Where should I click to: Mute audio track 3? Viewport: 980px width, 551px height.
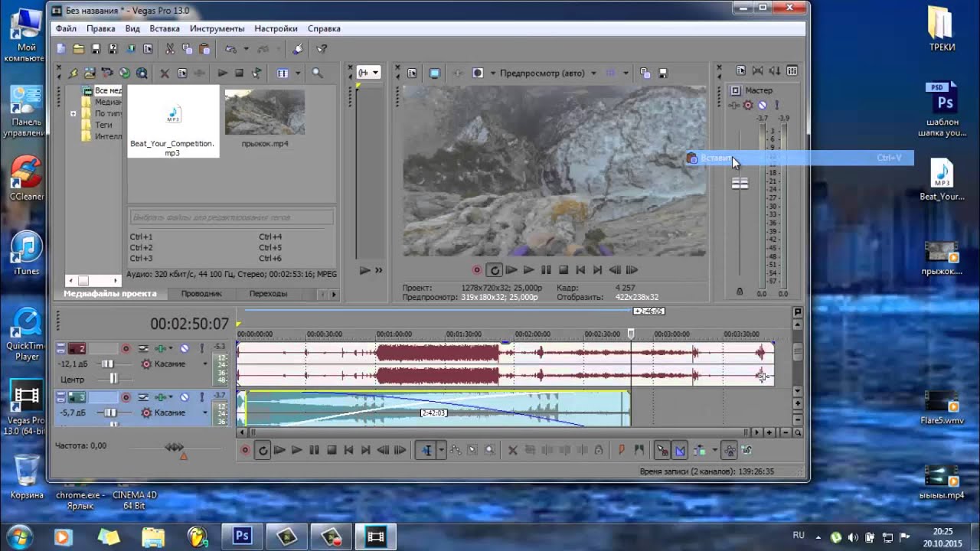coord(184,397)
